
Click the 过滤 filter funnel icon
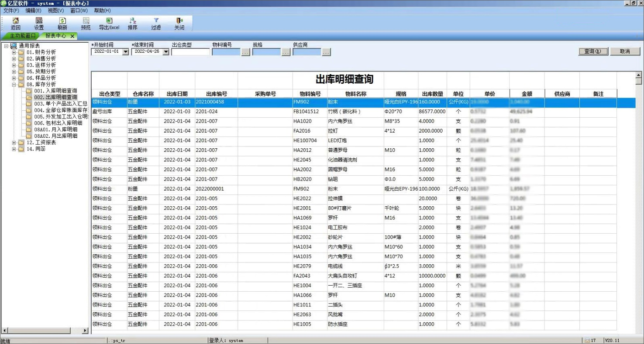click(x=156, y=20)
